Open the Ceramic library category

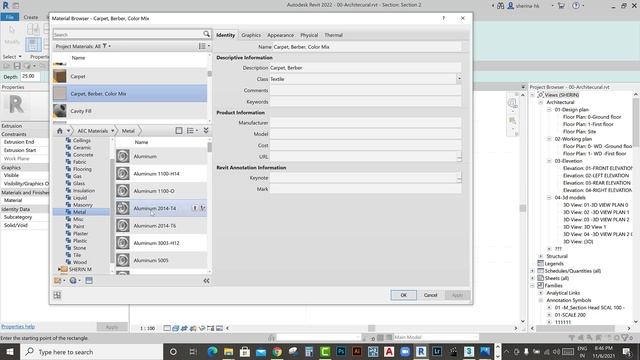click(x=82, y=147)
